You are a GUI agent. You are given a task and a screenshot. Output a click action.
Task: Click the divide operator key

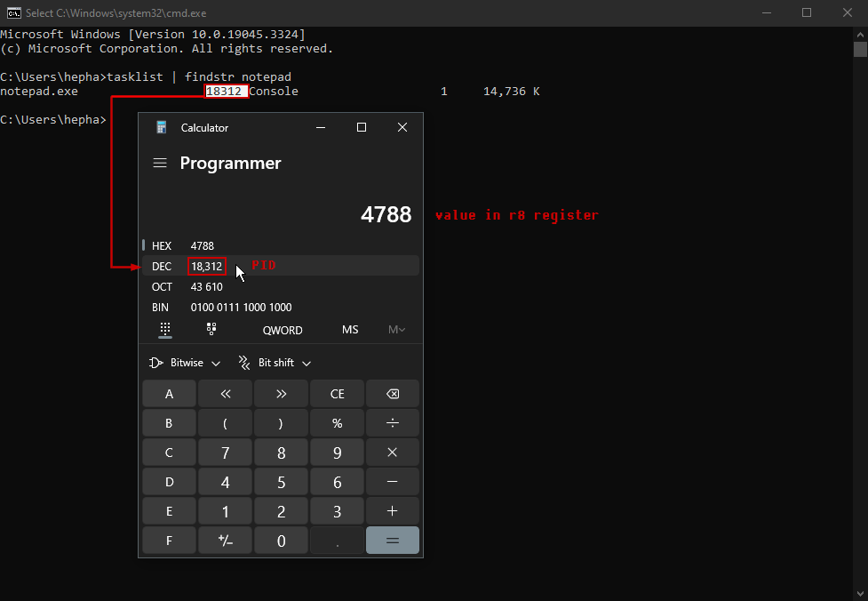(x=393, y=423)
